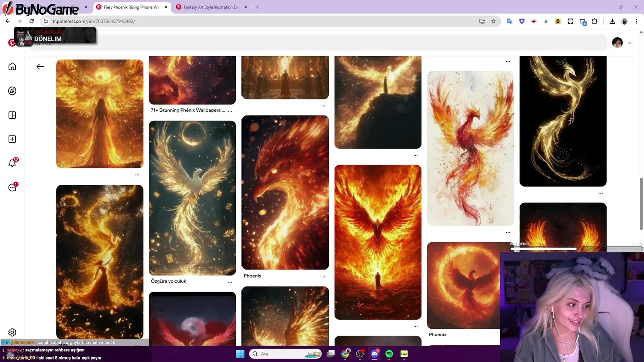Open golden swirl phoenix on black pin
The image size is (644, 362).
pyautogui.click(x=563, y=121)
